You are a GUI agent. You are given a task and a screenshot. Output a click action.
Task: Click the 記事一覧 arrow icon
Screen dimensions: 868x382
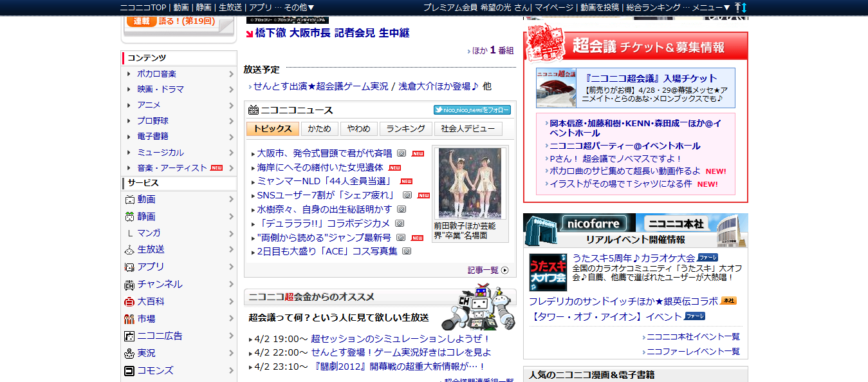point(505,270)
